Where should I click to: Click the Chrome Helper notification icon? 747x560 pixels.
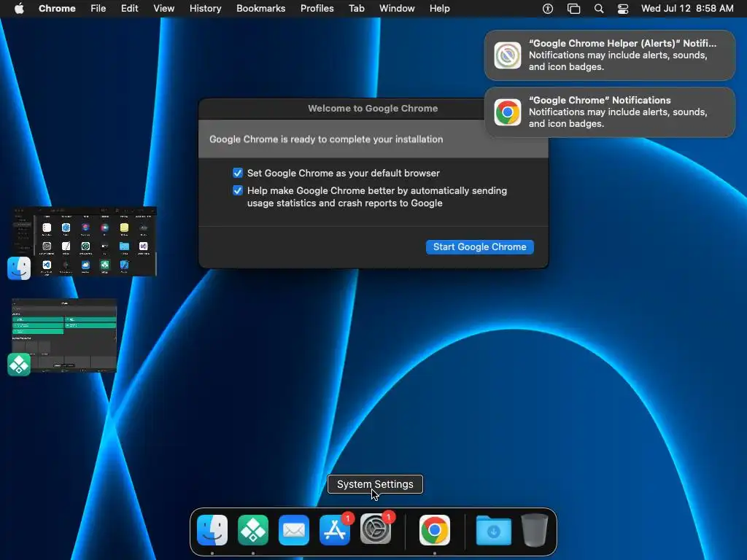pyautogui.click(x=508, y=55)
